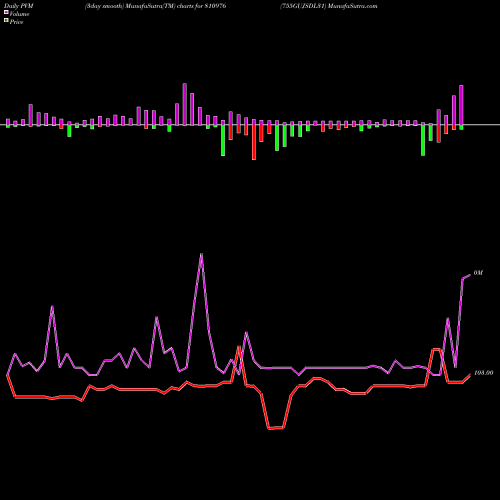500x500 pixels.
Task: Click the highest peak of magenta volume line
Action: click(201, 254)
